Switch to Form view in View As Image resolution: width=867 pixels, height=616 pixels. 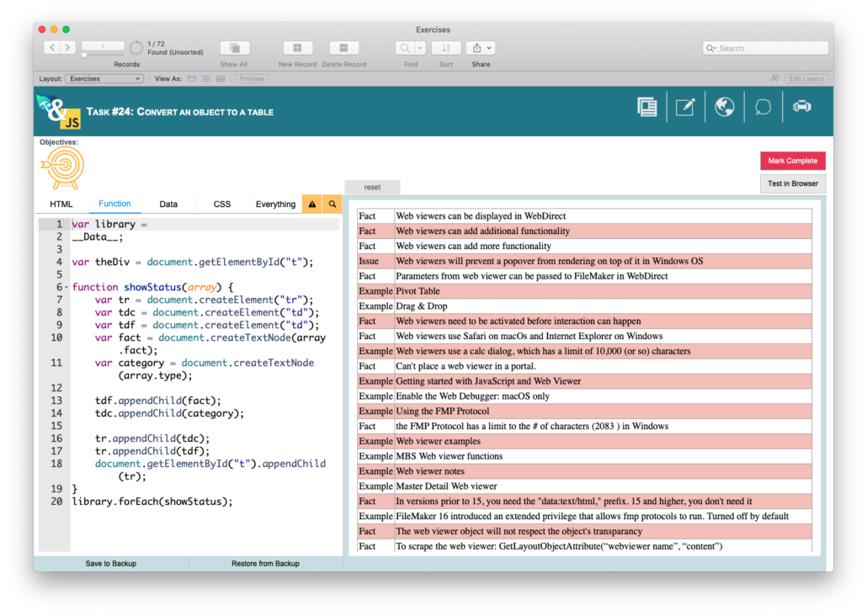192,79
